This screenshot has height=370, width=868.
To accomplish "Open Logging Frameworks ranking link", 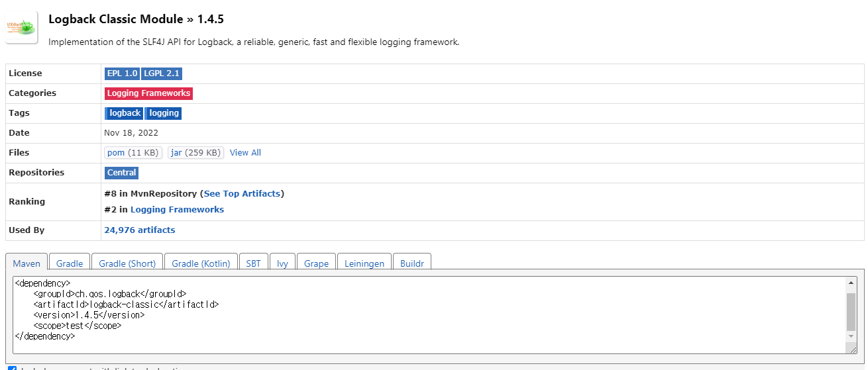I will point(177,210).
